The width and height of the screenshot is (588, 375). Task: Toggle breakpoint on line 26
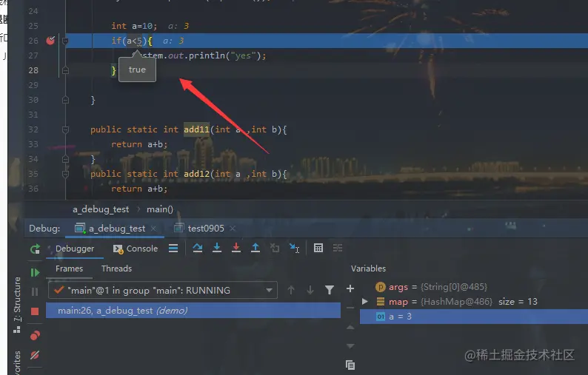tap(50, 41)
